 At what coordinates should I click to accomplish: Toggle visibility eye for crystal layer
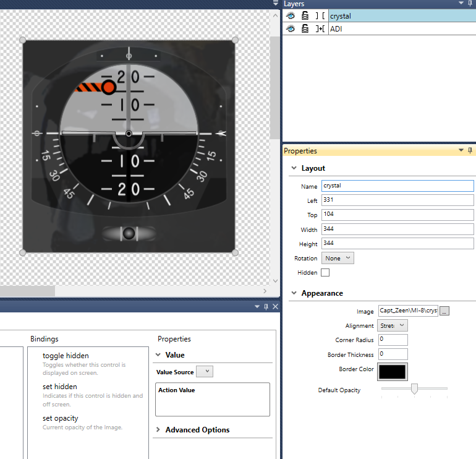pos(291,16)
